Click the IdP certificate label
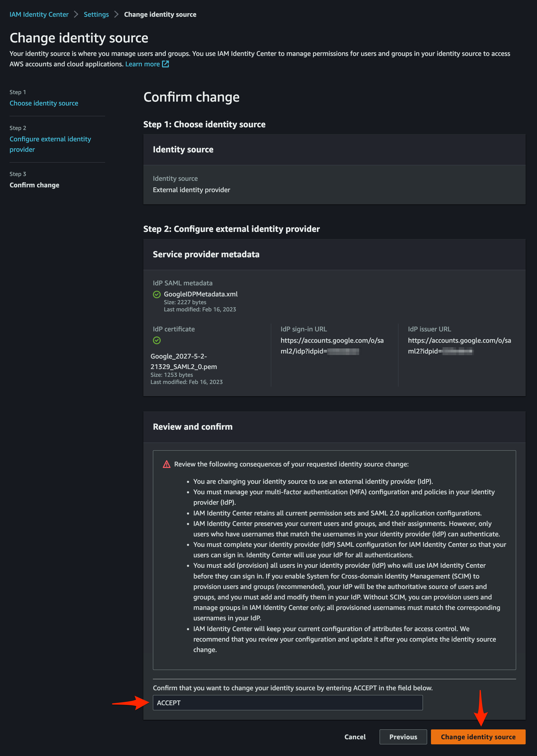The height and width of the screenshot is (756, 537). tap(174, 329)
